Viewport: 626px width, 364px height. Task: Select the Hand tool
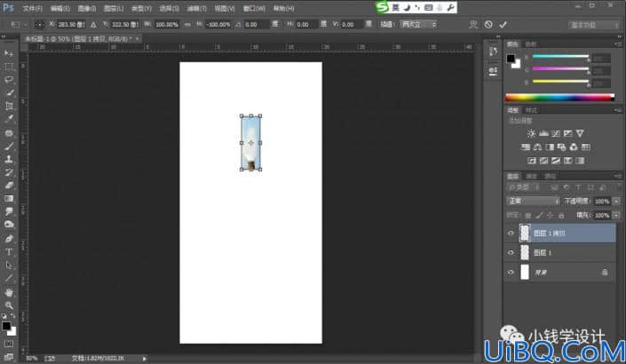(x=9, y=293)
